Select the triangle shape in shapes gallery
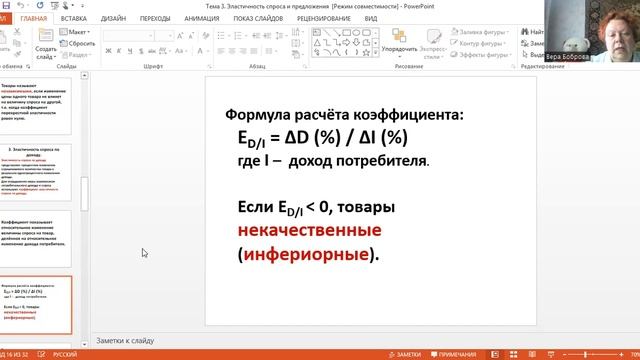 point(317,42)
